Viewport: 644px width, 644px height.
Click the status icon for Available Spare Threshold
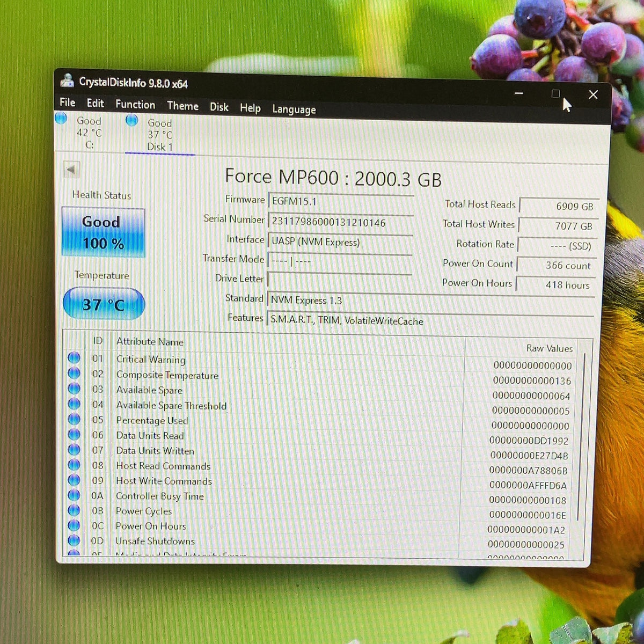tap(74, 404)
